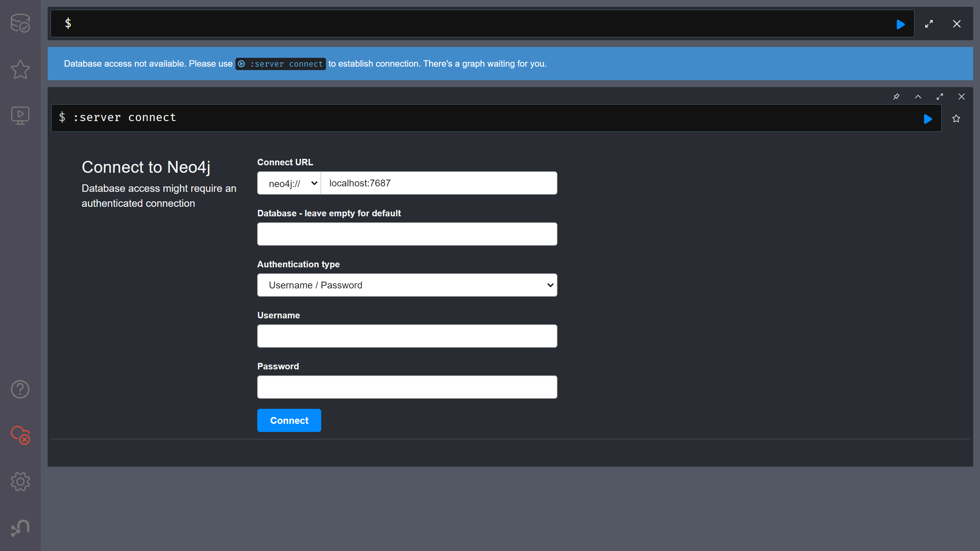Pin the server connect frame
Image resolution: width=980 pixels, height=551 pixels.
(896, 97)
